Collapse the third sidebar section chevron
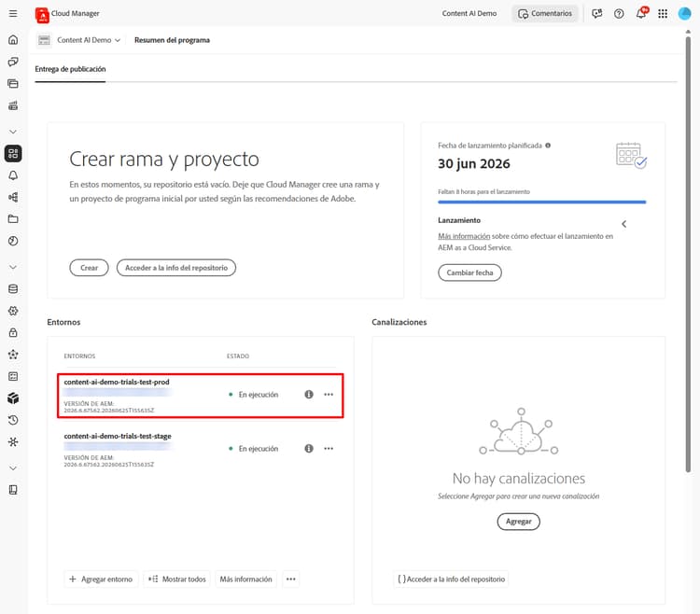The width and height of the screenshot is (700, 614). (13, 468)
